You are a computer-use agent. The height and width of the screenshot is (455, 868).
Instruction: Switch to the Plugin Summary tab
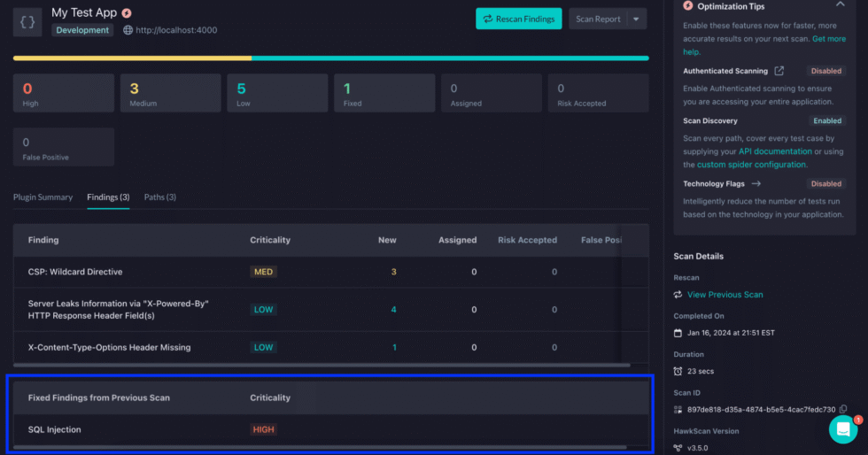pos(43,197)
